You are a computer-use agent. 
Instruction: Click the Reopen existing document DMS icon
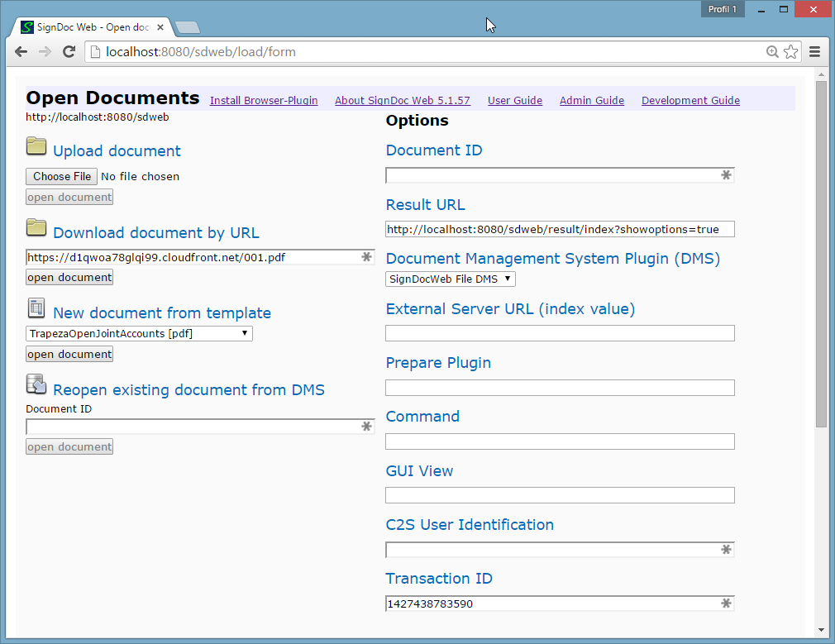click(x=36, y=384)
